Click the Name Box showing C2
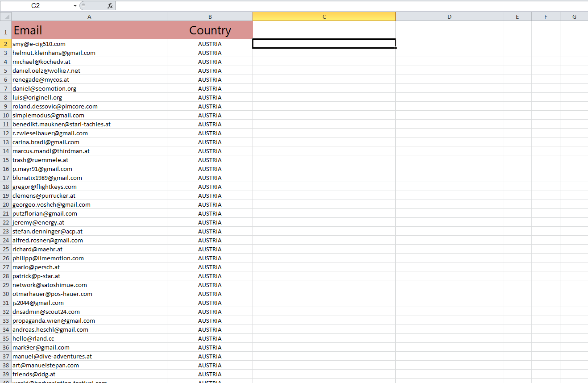The width and height of the screenshot is (588, 383). click(36, 6)
